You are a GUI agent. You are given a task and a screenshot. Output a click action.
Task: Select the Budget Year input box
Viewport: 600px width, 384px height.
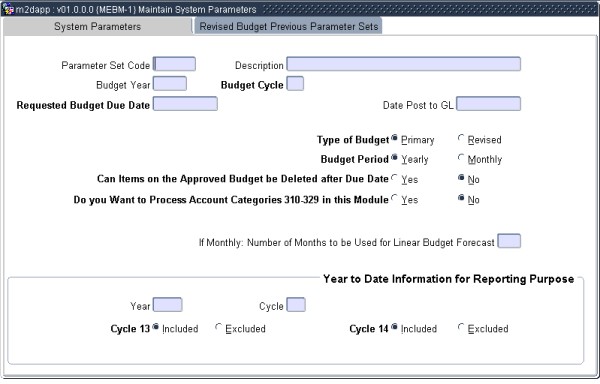170,84
